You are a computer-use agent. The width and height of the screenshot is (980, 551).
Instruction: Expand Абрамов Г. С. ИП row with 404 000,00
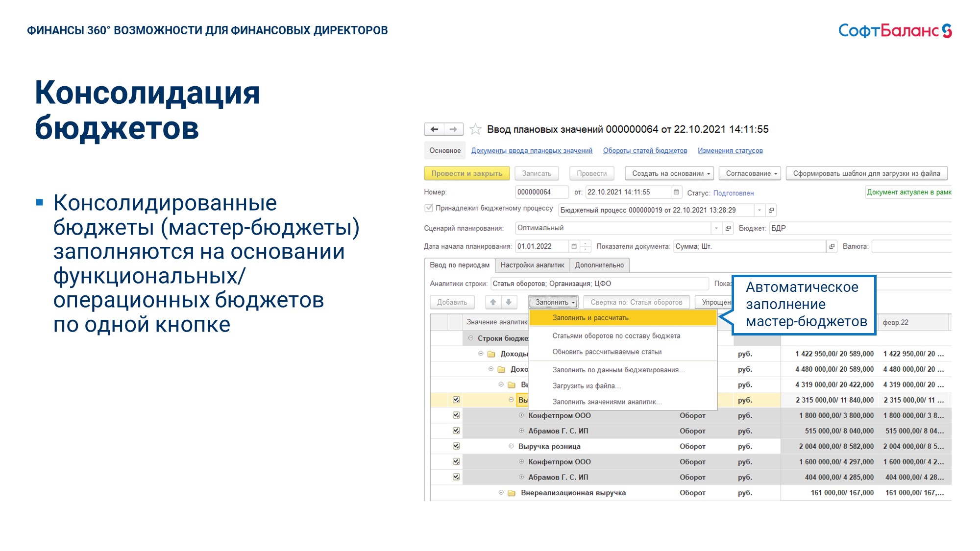coord(521,477)
